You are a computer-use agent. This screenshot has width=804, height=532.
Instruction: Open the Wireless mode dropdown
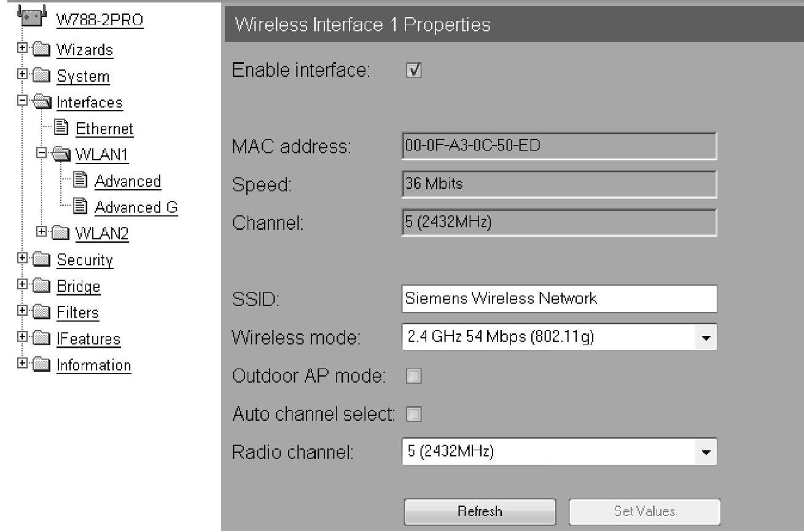[706, 337]
